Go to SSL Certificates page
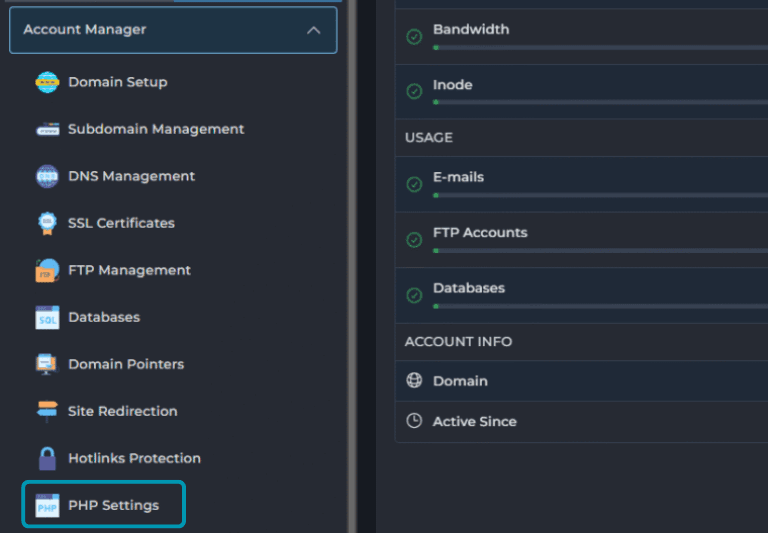The image size is (768, 533). click(121, 223)
